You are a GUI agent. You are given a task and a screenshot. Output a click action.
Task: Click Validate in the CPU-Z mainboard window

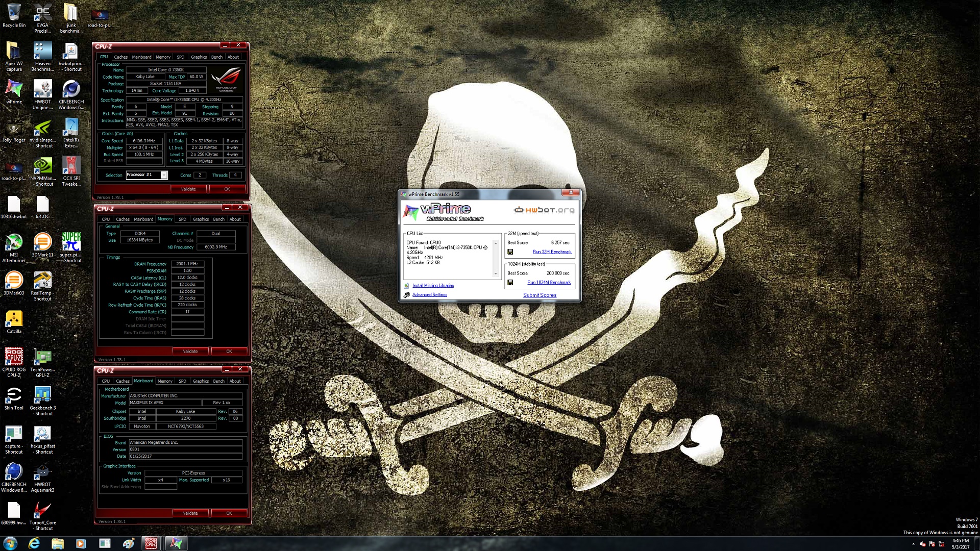tap(190, 513)
